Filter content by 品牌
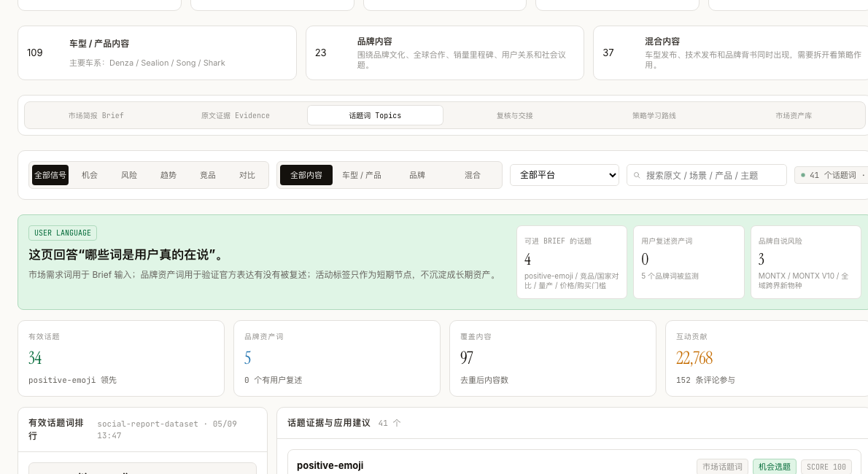This screenshot has height=474, width=868. pos(417,175)
